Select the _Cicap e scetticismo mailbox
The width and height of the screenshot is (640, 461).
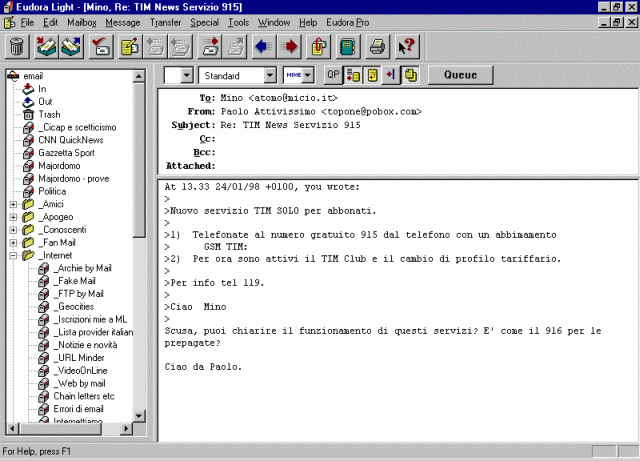77,127
